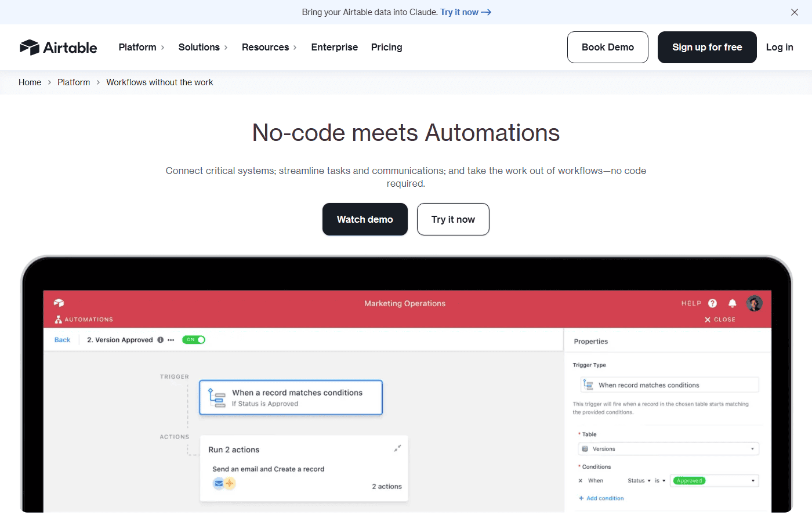Viewport: 812px width, 522px height.
Task: Expand the Solutions menu
Action: coord(203,48)
